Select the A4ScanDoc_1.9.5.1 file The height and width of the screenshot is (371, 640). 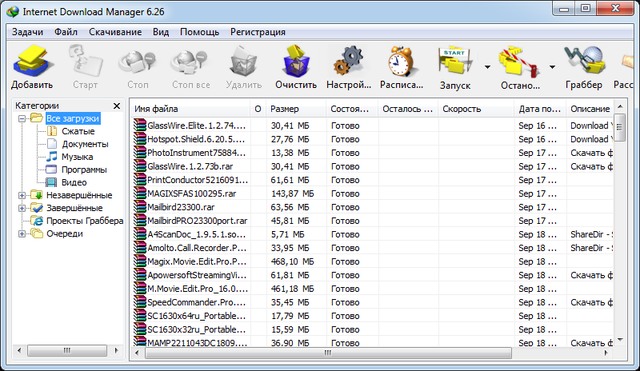point(372,234)
